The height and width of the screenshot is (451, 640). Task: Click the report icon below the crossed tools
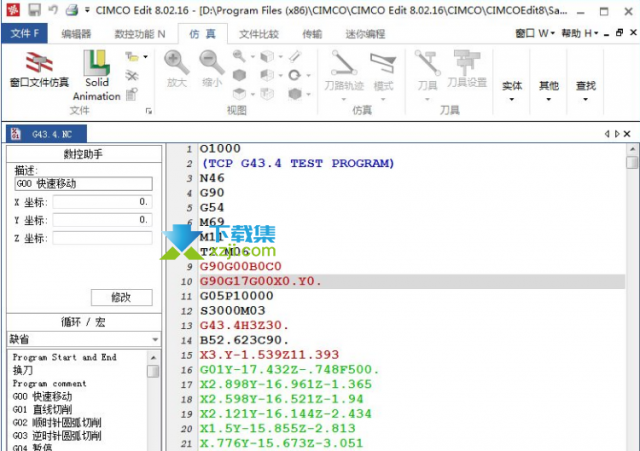coord(132,94)
